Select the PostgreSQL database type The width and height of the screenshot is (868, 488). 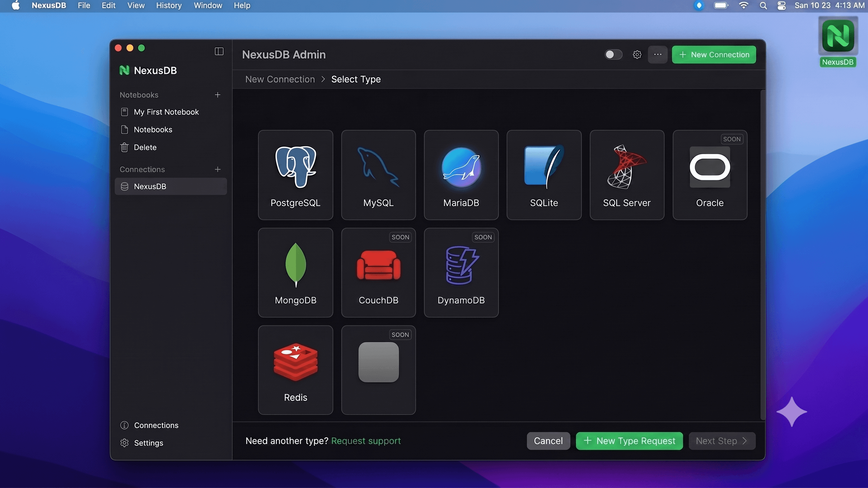(295, 175)
